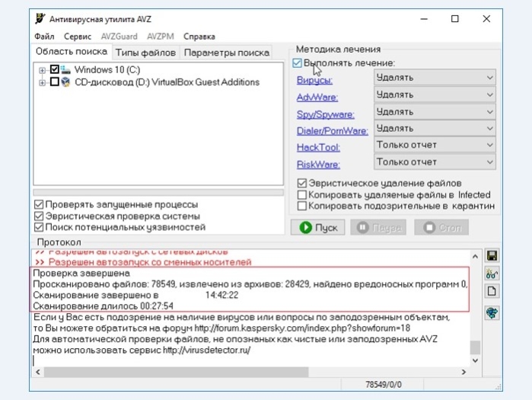Click the protocol scroll left arrow
The width and height of the screenshot is (532, 400).
coord(38,372)
